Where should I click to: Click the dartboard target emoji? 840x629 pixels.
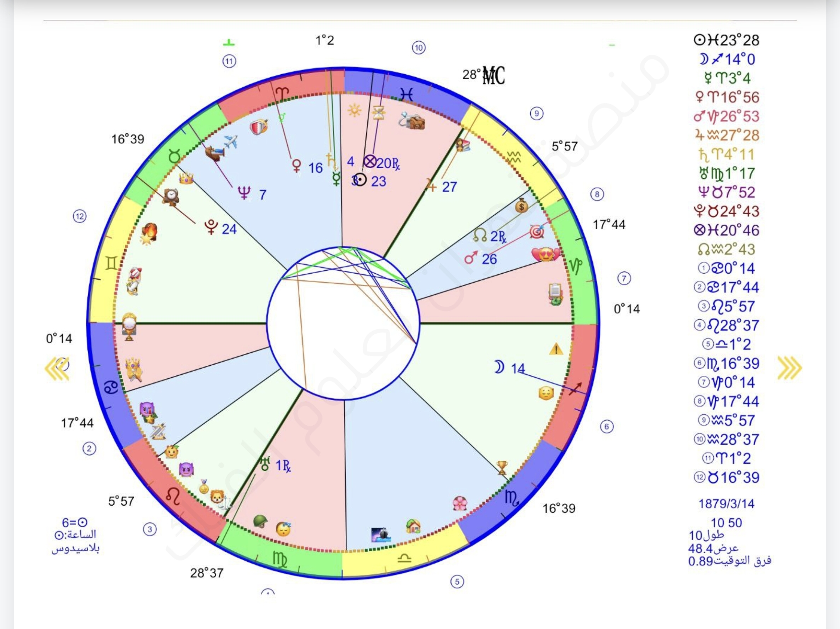537,231
